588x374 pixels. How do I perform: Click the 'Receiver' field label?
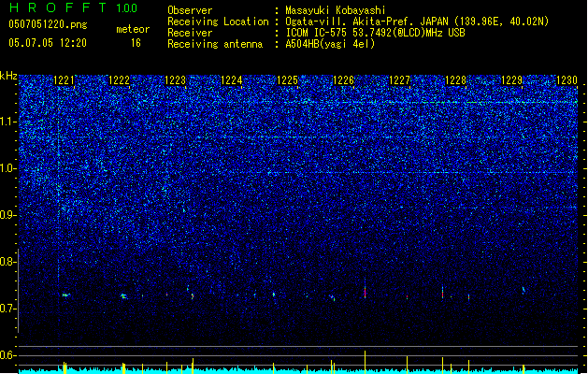tap(190, 33)
